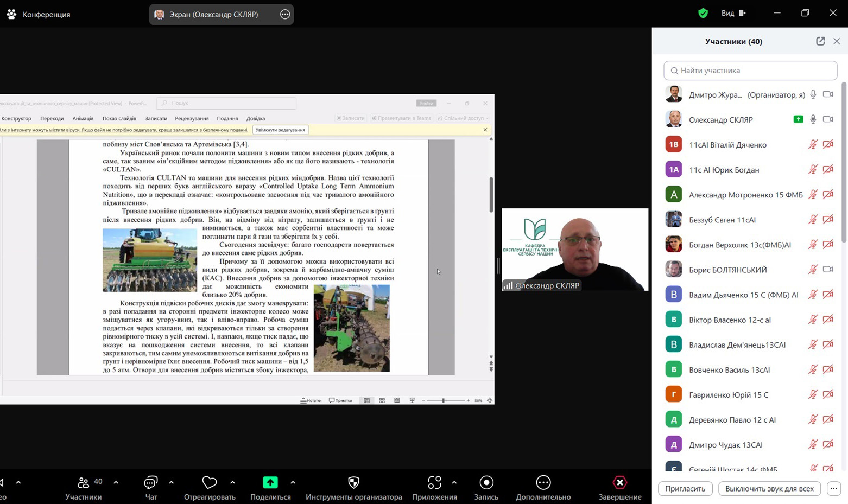Click Выключить звук для всех button
This screenshot has width=848, height=504.
pyautogui.click(x=769, y=488)
